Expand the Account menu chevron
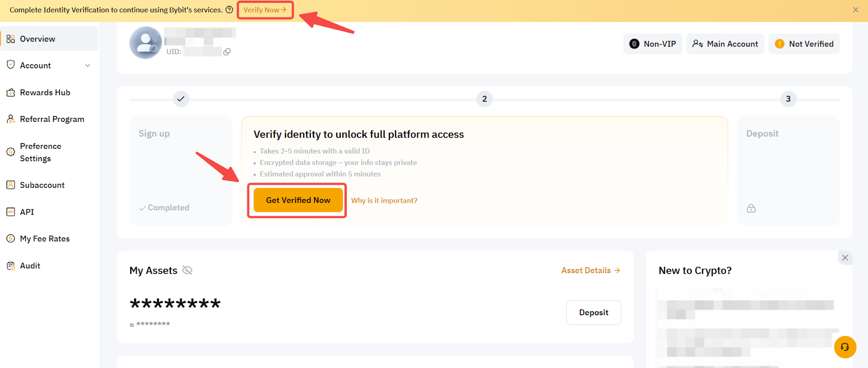This screenshot has width=868, height=368. [x=88, y=66]
